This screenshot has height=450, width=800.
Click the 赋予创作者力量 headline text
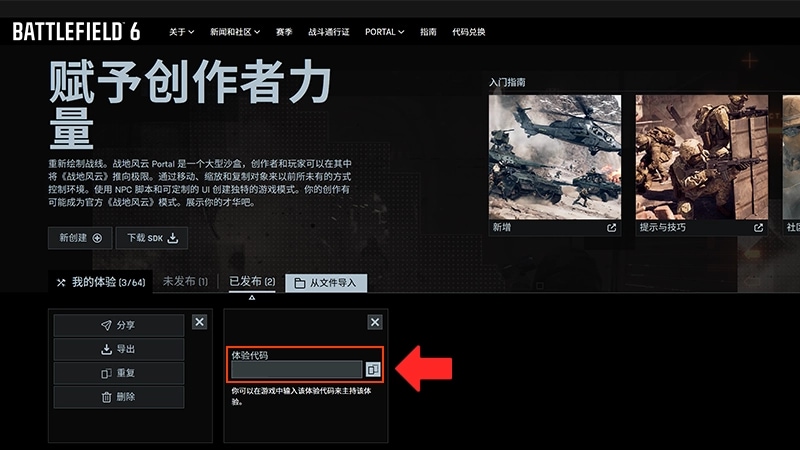point(190,104)
